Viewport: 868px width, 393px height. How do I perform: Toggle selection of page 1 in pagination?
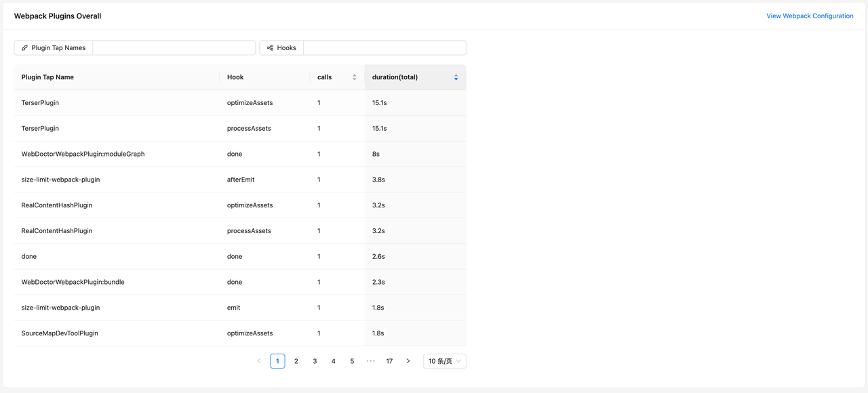[x=277, y=360]
